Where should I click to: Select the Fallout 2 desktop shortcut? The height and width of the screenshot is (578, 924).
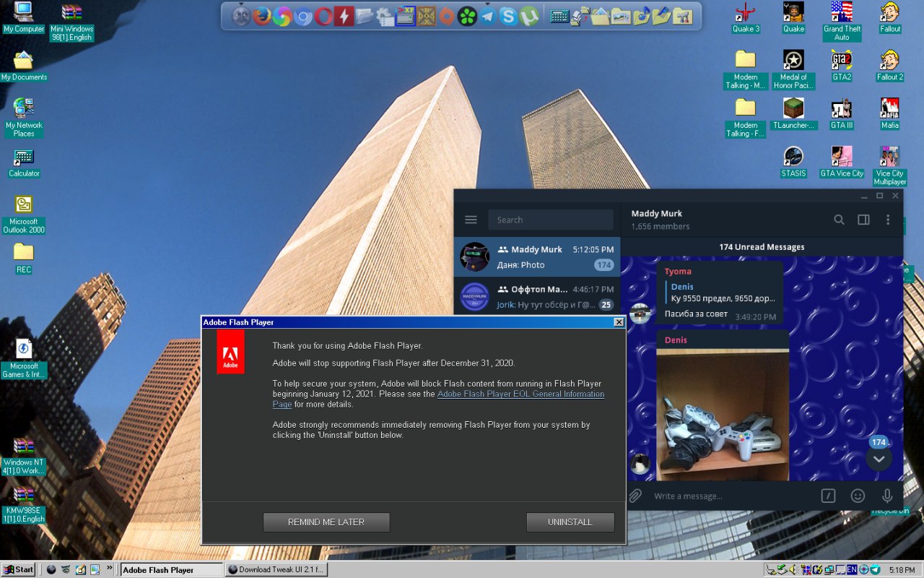pyautogui.click(x=889, y=66)
